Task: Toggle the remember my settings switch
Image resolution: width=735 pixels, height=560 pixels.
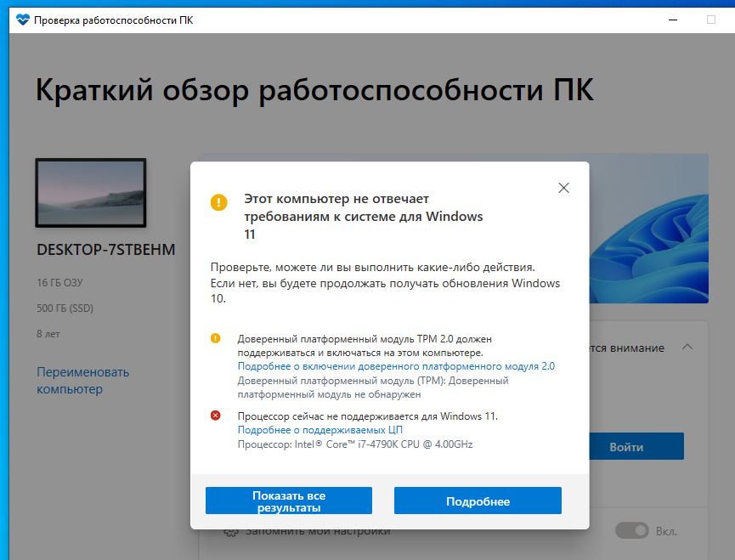Action: click(x=632, y=531)
